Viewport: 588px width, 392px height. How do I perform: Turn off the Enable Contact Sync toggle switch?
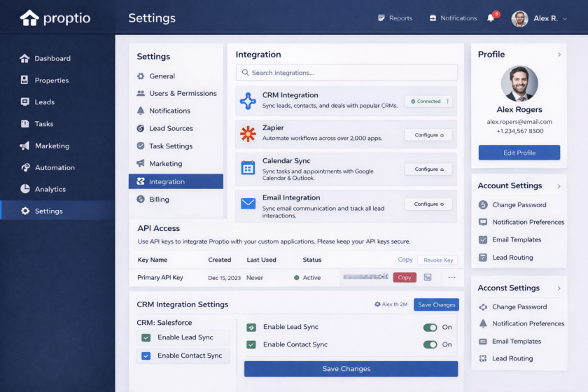(x=430, y=344)
